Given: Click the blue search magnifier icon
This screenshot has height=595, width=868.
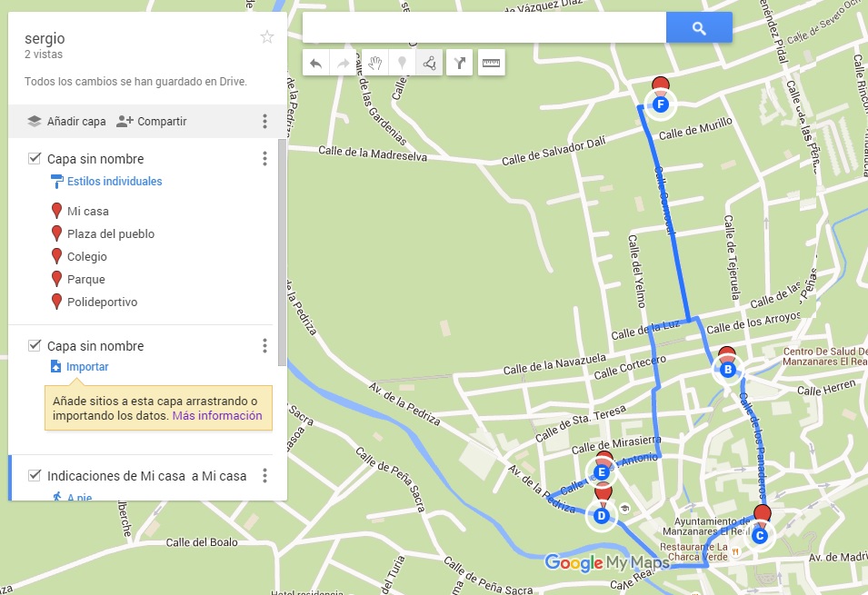Looking at the screenshot, I should (x=699, y=28).
